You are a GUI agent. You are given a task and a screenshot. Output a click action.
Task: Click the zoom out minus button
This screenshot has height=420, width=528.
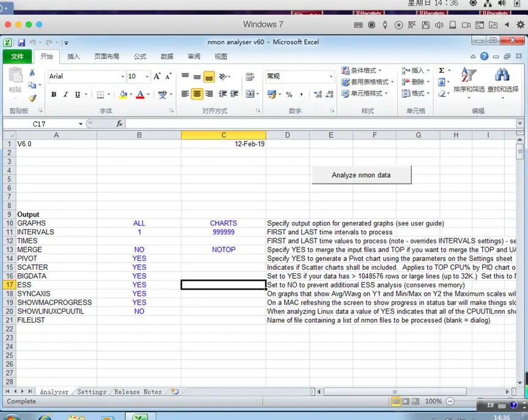pyautogui.click(x=450, y=401)
